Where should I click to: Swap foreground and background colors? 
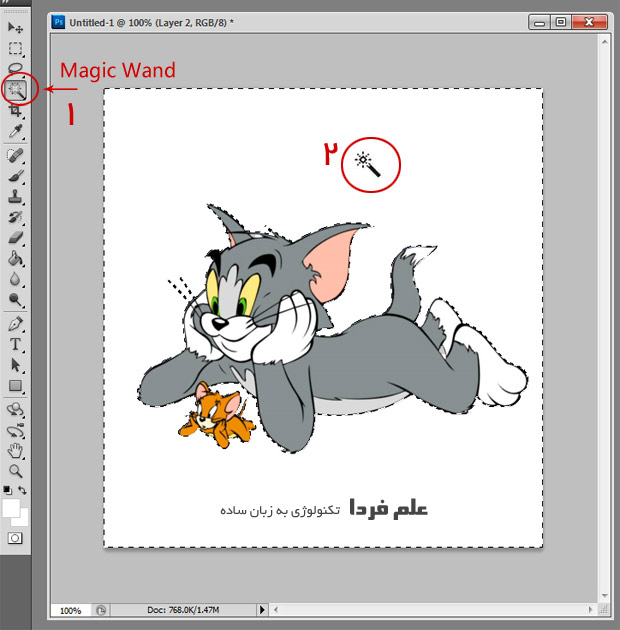pos(23,491)
